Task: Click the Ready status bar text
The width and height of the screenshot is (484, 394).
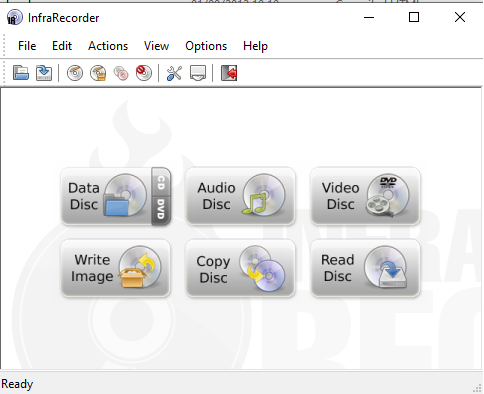Action: pos(17,384)
